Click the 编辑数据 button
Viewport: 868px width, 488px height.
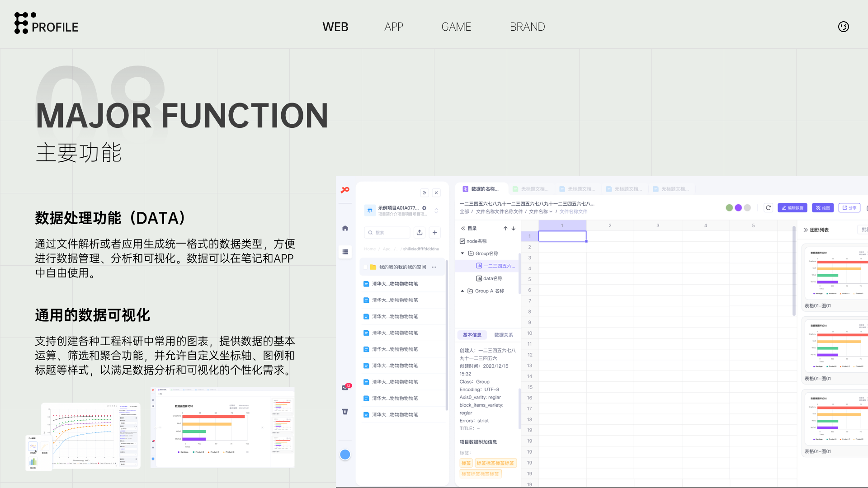click(x=792, y=208)
